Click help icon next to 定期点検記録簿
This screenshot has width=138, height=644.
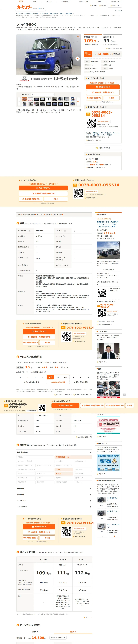29,247
